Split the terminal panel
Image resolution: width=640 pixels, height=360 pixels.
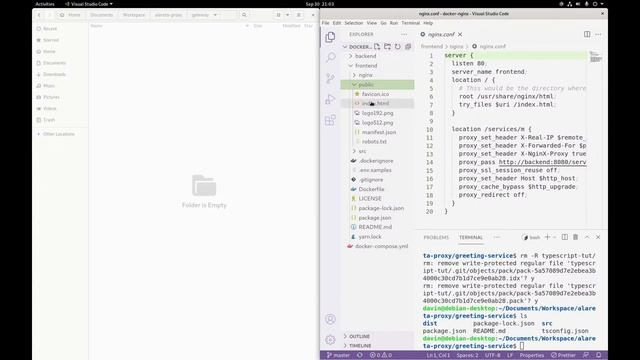[564, 237]
